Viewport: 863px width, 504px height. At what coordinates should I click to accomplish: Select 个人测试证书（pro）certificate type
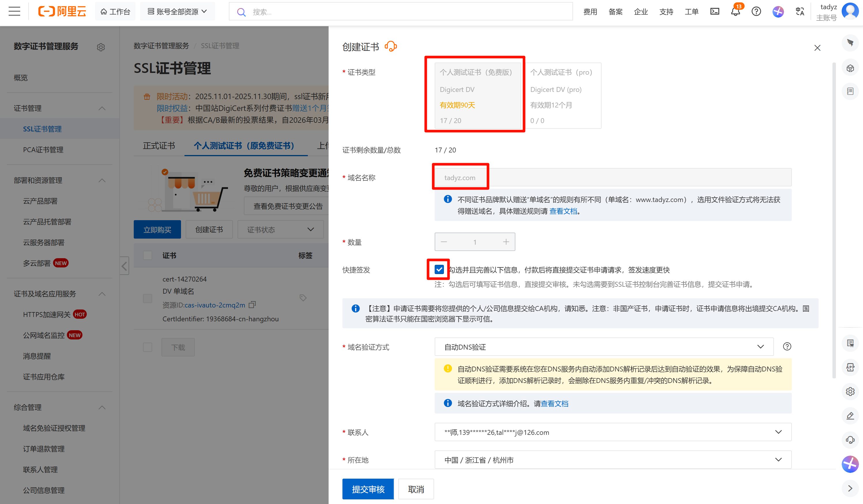(x=563, y=96)
